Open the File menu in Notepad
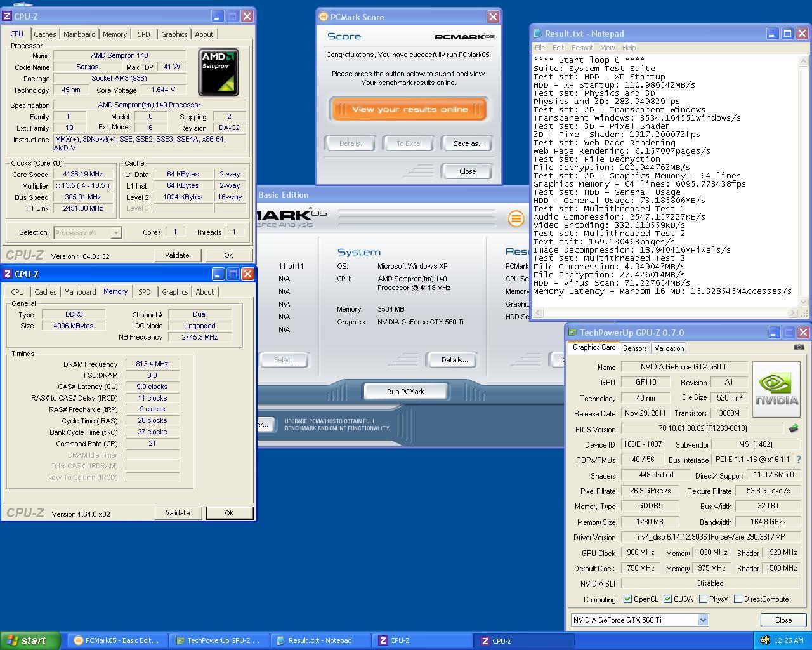 (x=540, y=48)
